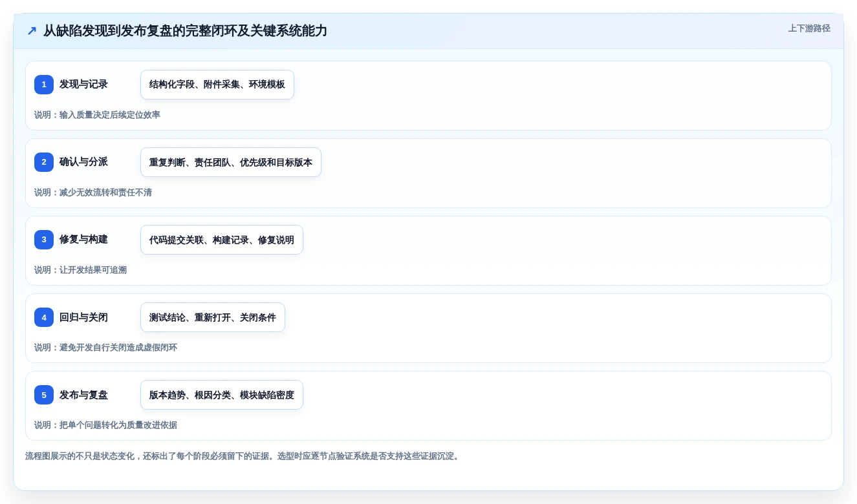Click the 重复判断、责任团队、优先级和目标版本 chip
Screen dimensions: 857x504
click(231, 162)
